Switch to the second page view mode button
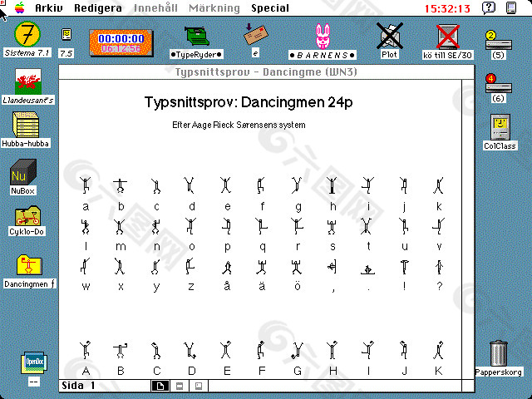This screenshot has height=399, width=532. point(178,386)
